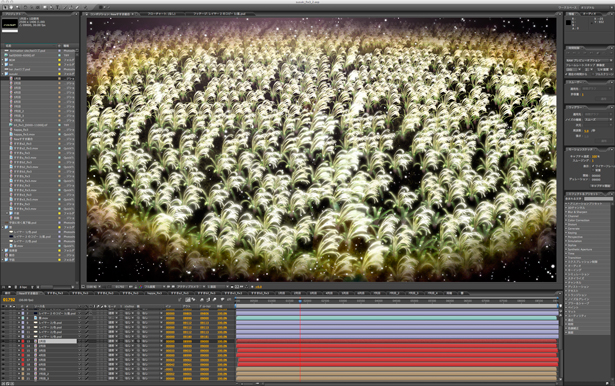Click the new folder icon in Project panel

(9, 287)
